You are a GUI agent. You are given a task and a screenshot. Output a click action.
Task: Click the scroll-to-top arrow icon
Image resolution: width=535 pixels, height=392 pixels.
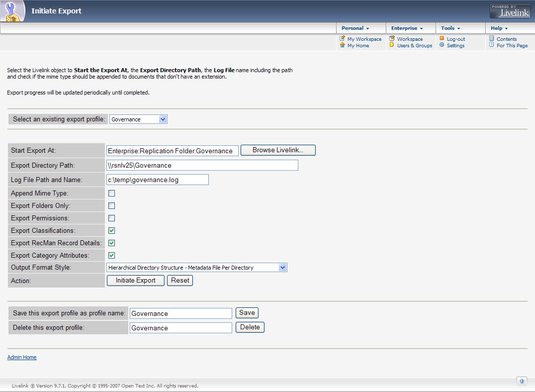coord(522,381)
